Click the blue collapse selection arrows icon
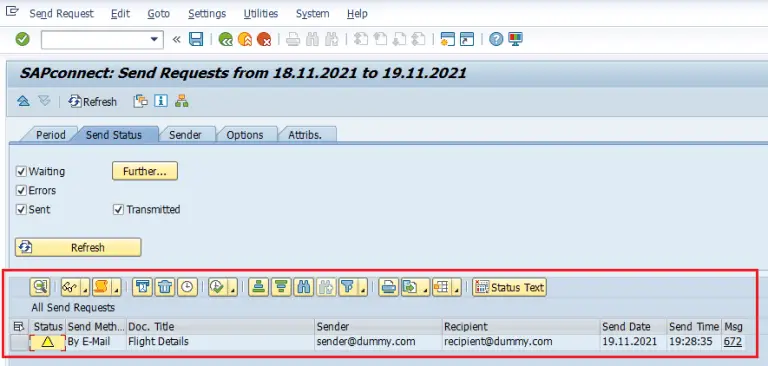This screenshot has height=366, width=768. click(24, 101)
